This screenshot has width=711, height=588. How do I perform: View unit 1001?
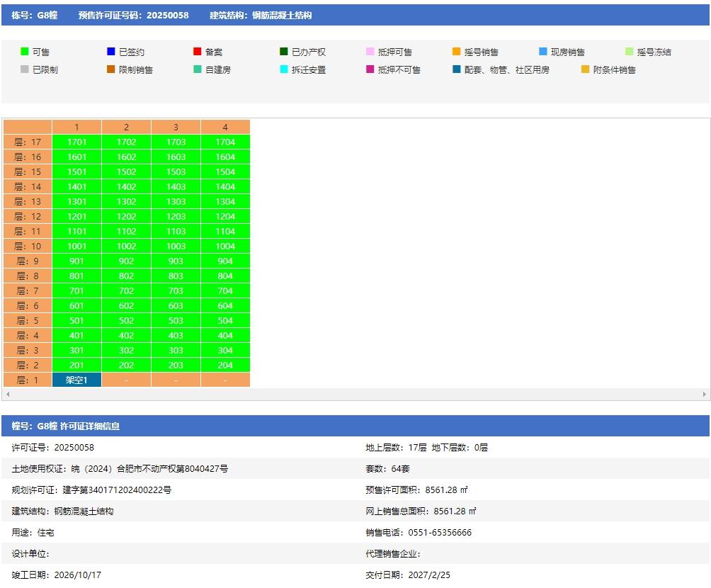pyautogui.click(x=76, y=246)
